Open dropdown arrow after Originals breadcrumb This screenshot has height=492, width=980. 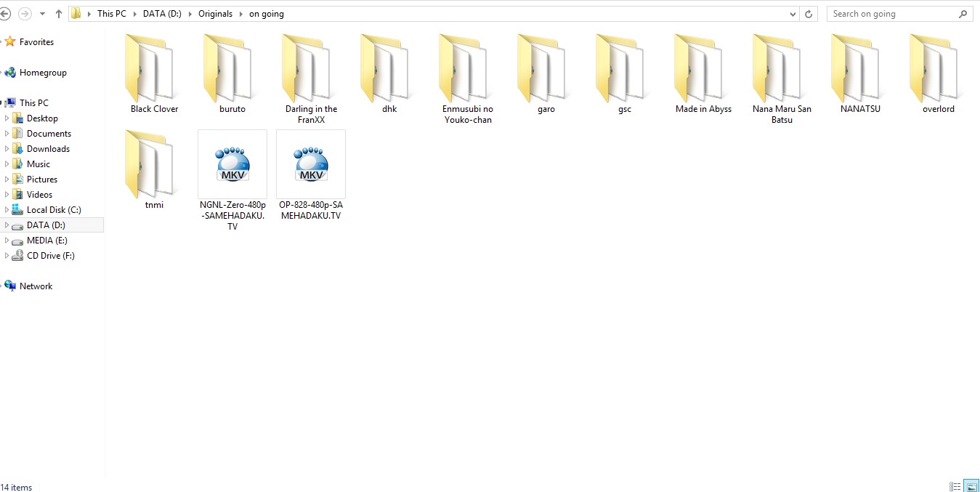point(240,14)
